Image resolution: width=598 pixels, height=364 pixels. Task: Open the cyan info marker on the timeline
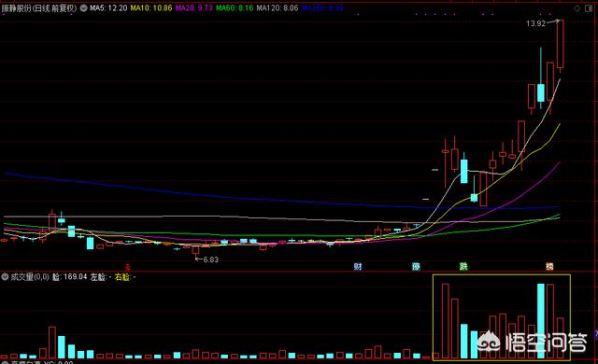tap(416, 266)
